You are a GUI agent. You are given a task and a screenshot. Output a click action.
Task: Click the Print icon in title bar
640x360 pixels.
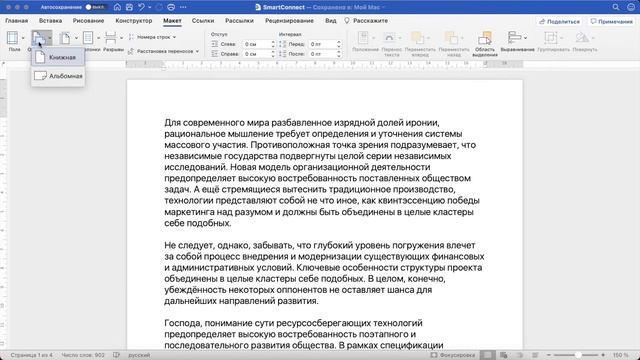(x=171, y=7)
